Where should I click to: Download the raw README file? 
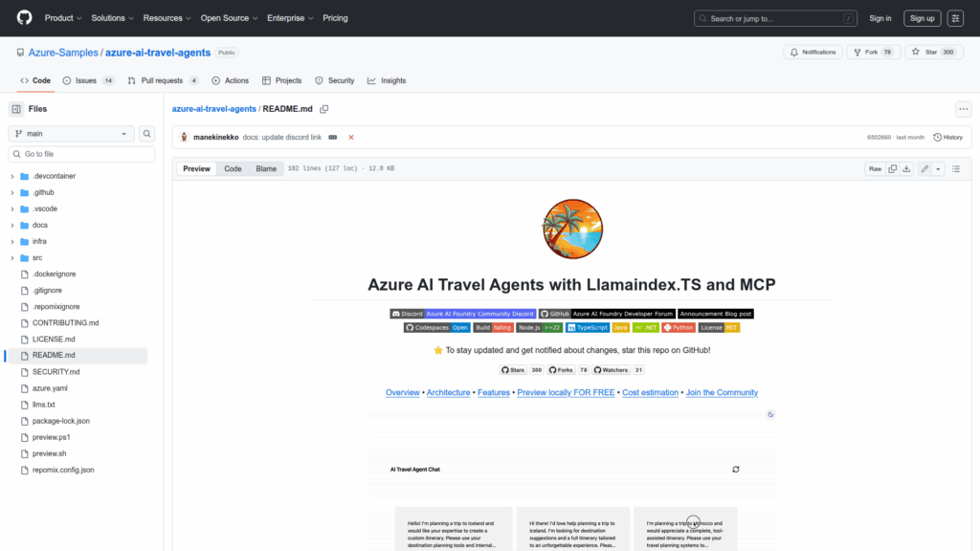tap(906, 169)
